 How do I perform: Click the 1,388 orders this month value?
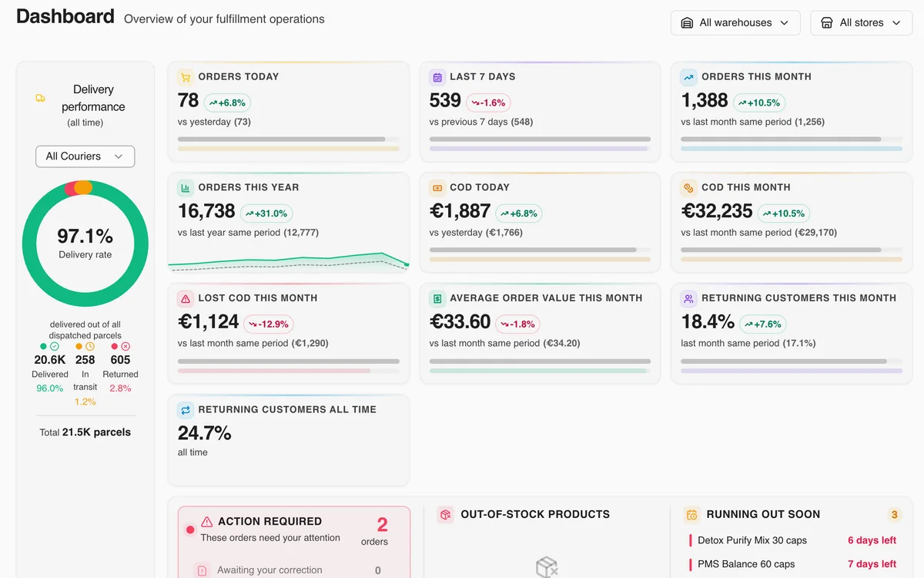[x=705, y=100]
